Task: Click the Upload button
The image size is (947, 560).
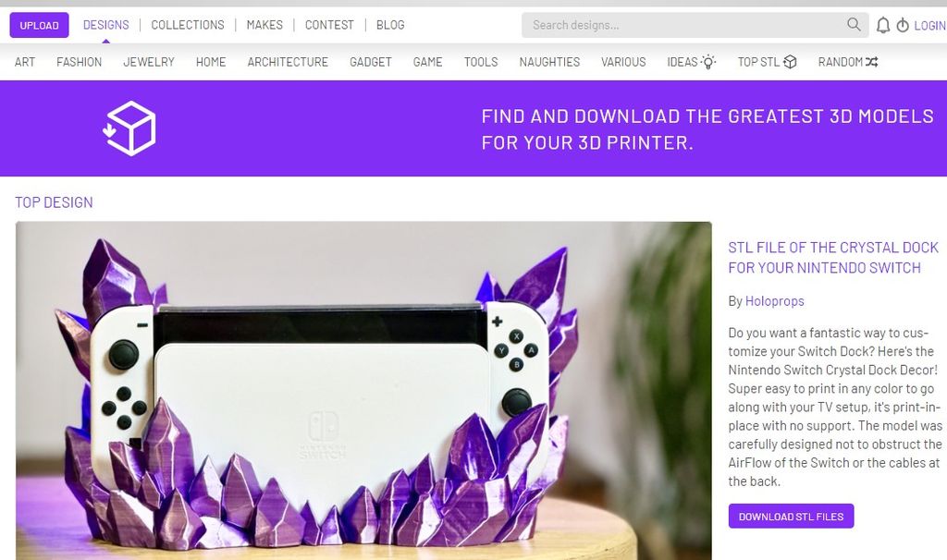Action: [39, 25]
